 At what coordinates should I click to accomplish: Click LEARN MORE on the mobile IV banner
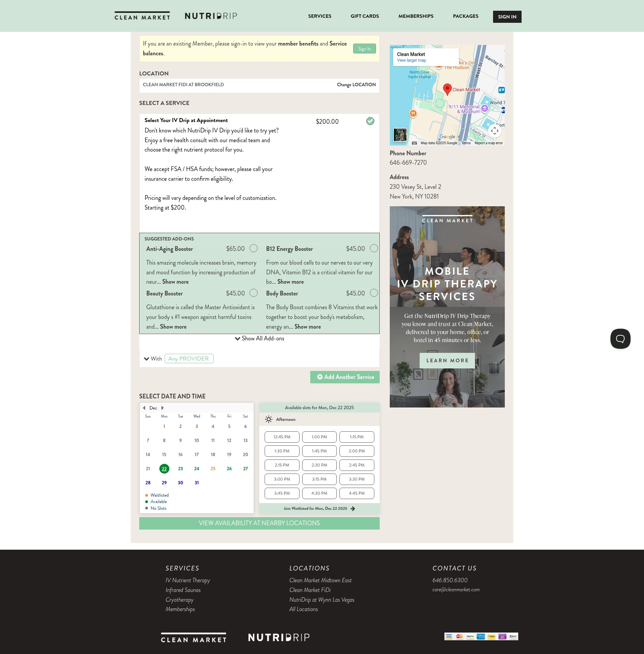447,361
